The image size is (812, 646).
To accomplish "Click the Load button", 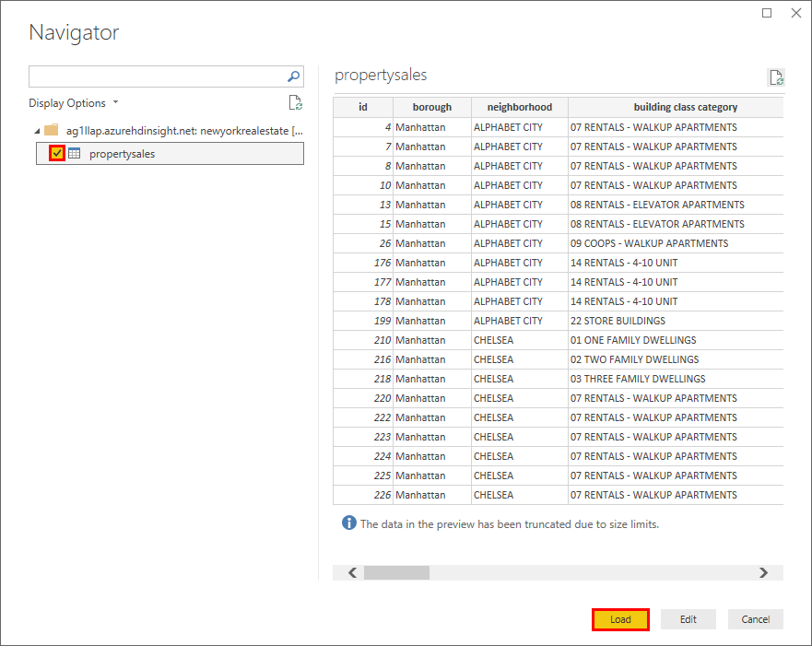I will [619, 619].
